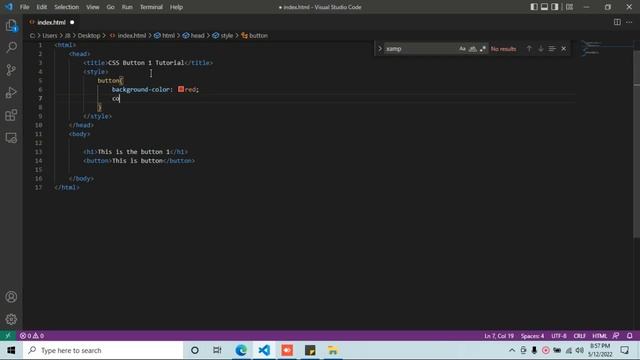This screenshot has height=360, width=640.
Task: Open the Edit menu
Action: (x=42, y=7)
